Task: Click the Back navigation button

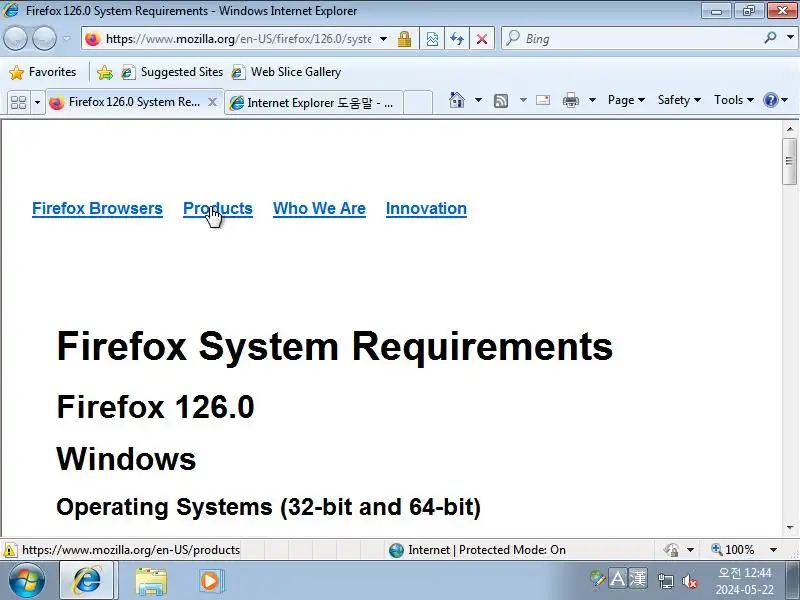Action: (x=15, y=39)
